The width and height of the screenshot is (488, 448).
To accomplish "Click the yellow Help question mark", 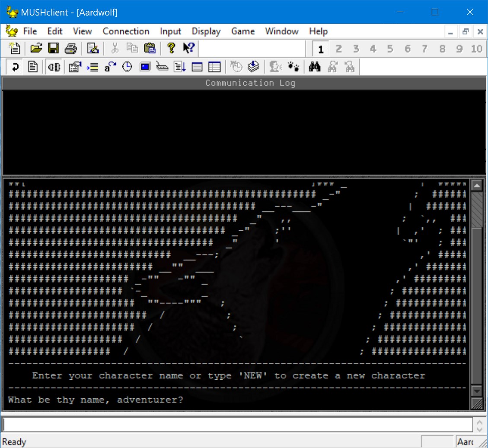I will pos(172,48).
